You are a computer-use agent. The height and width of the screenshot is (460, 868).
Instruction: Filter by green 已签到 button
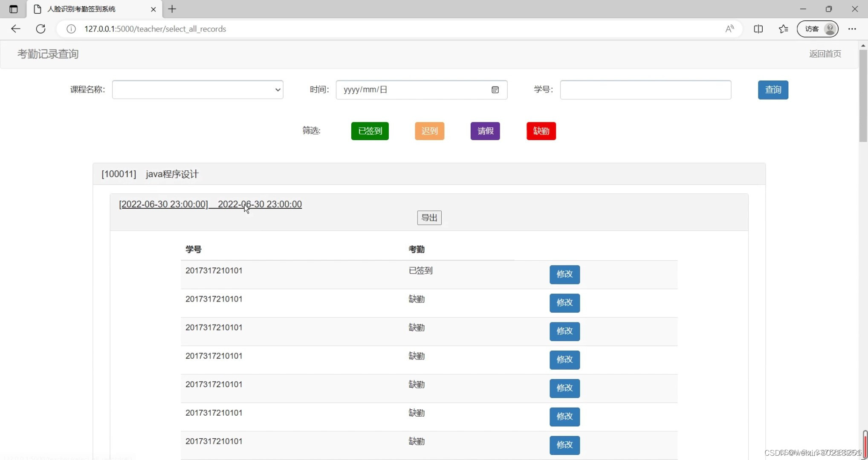click(370, 131)
